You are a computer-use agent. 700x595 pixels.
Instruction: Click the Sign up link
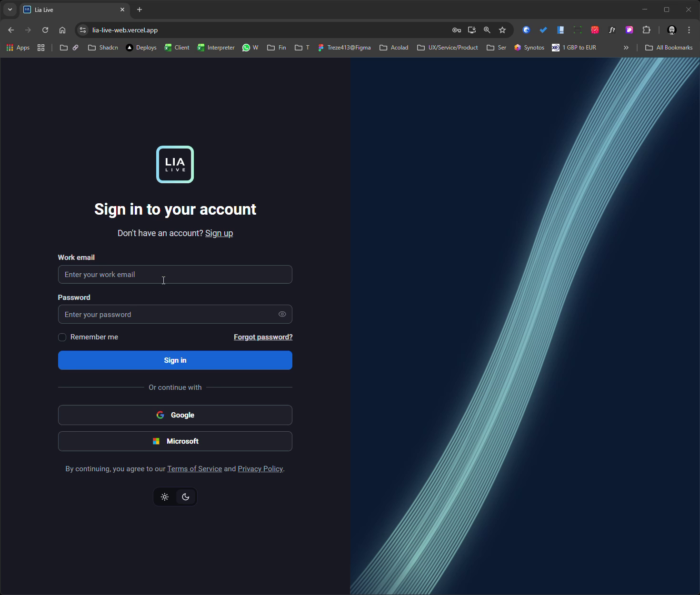click(219, 233)
